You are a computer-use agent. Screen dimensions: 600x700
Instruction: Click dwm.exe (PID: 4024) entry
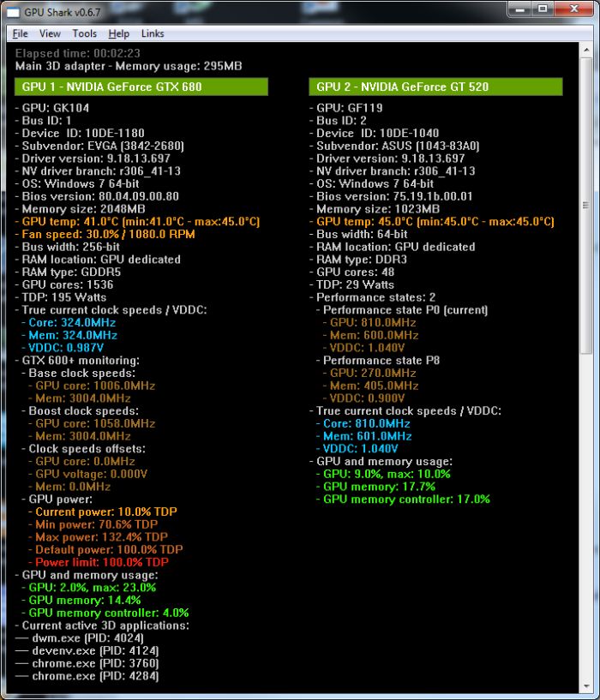80,638
